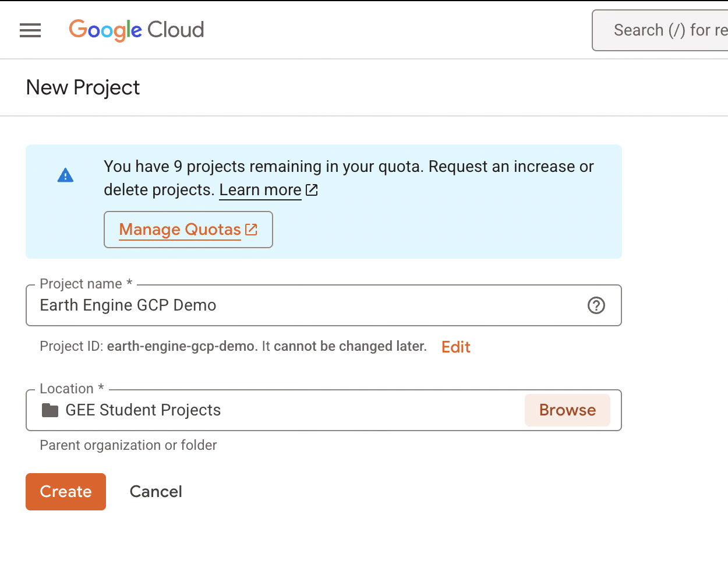The image size is (728, 585).
Task: Click the New Project page heading
Action: [x=83, y=87]
